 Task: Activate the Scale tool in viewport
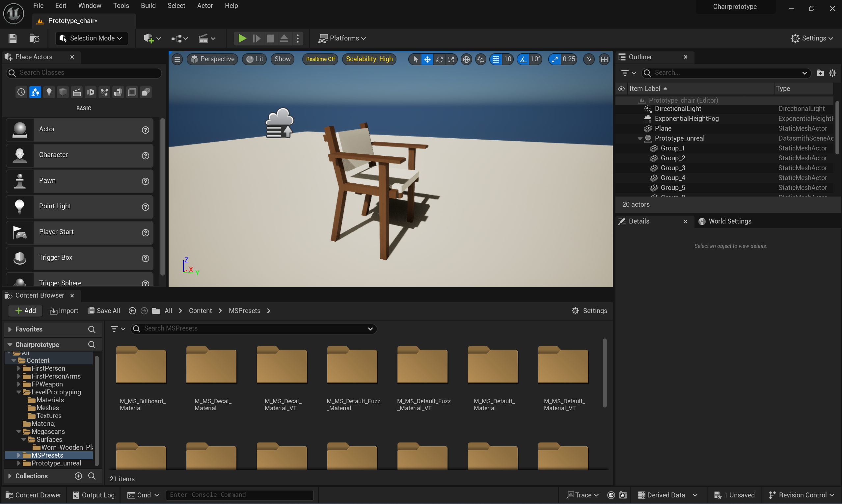coord(451,60)
